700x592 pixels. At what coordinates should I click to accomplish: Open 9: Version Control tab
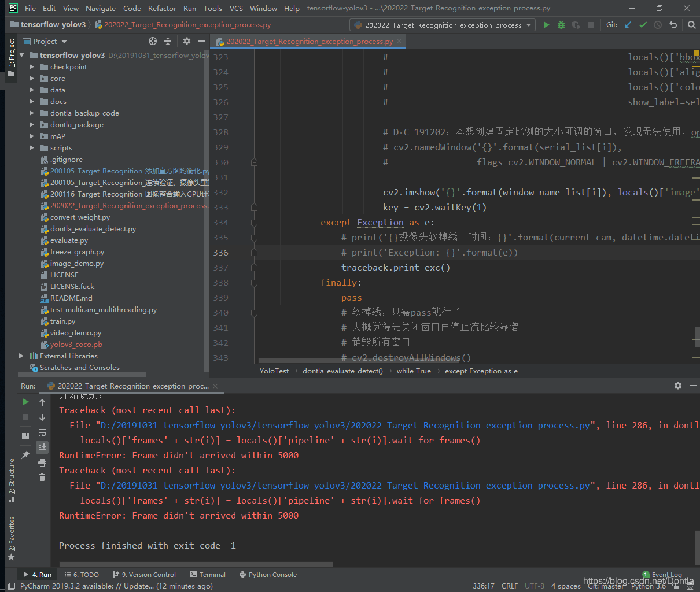point(145,575)
